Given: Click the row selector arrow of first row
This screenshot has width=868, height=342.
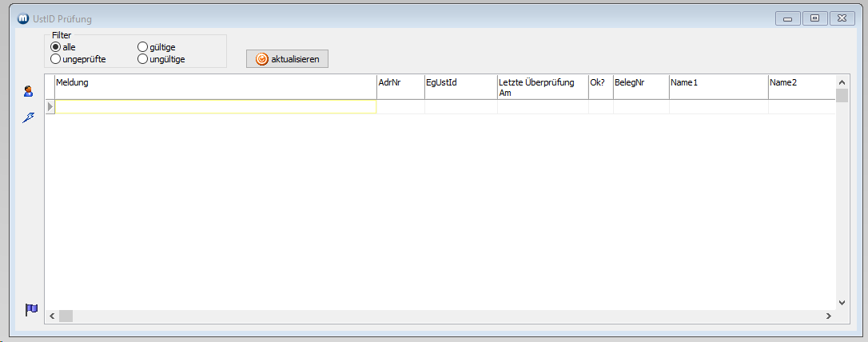Looking at the screenshot, I should point(50,106).
